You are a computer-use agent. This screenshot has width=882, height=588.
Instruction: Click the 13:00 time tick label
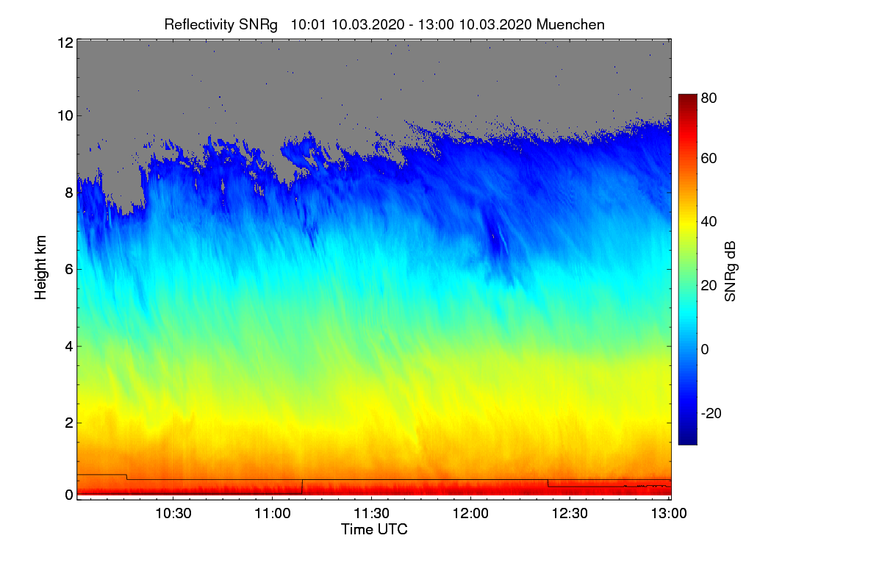(x=669, y=513)
